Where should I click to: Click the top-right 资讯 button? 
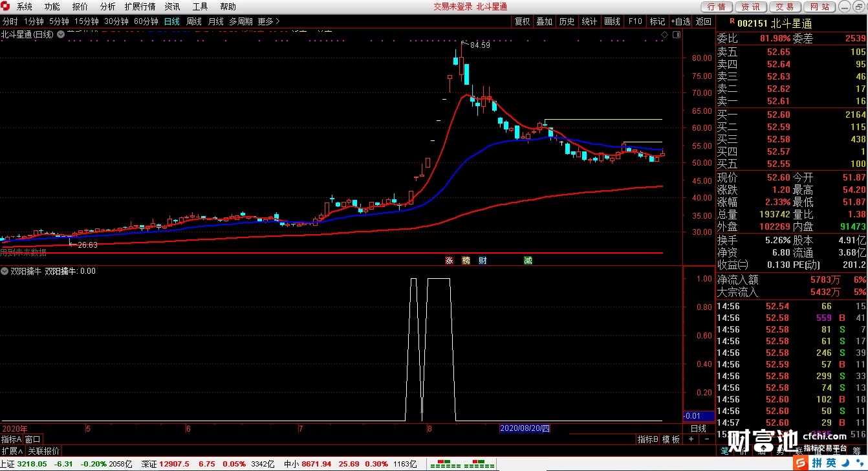[750, 6]
